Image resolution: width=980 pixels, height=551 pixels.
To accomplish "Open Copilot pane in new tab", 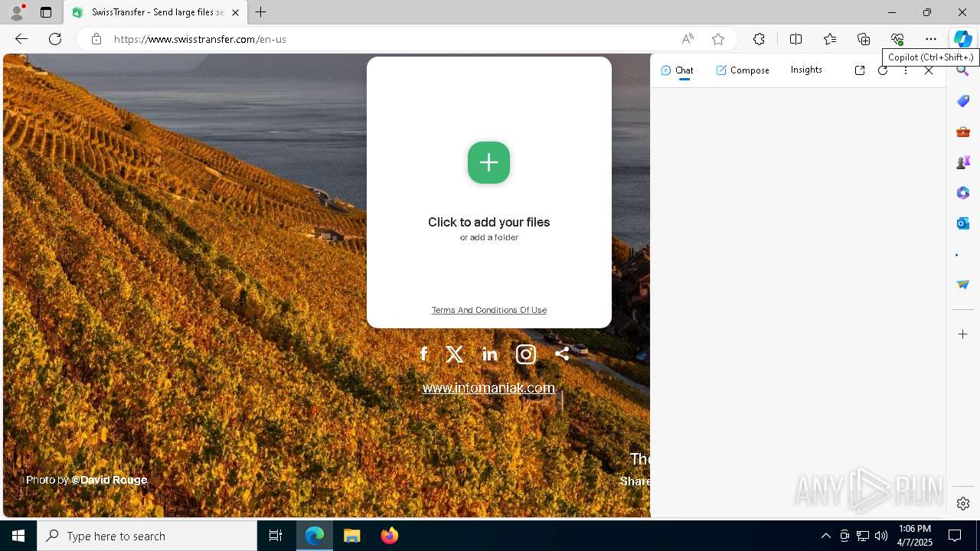I will 860,70.
